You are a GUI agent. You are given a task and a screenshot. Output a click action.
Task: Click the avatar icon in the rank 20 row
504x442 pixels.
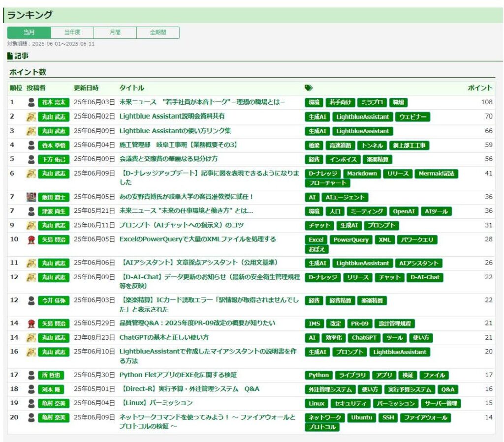(x=31, y=417)
